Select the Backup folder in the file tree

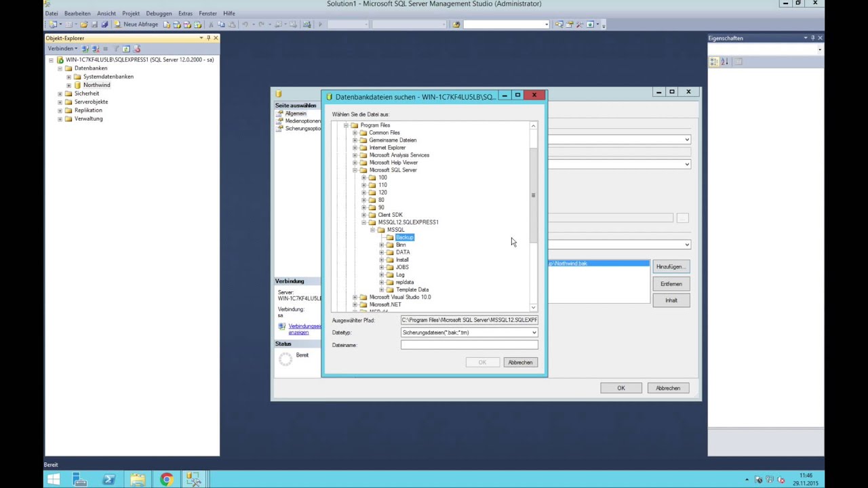[404, 237]
